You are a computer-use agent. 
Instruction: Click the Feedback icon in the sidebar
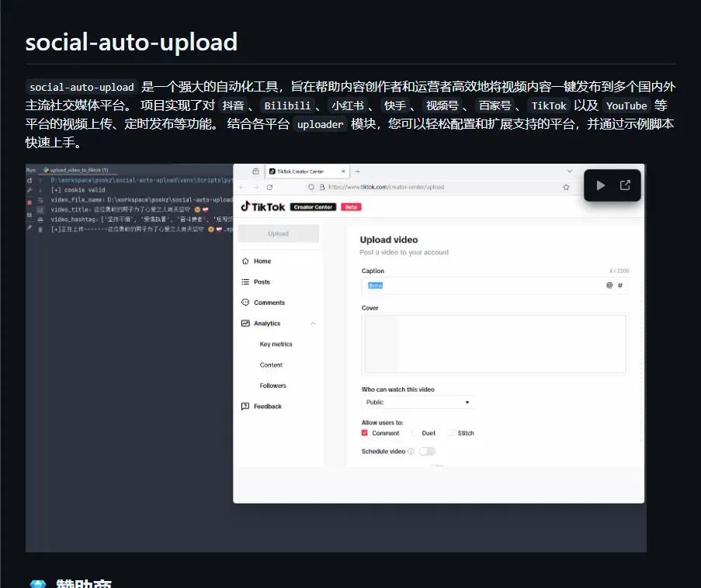245,406
